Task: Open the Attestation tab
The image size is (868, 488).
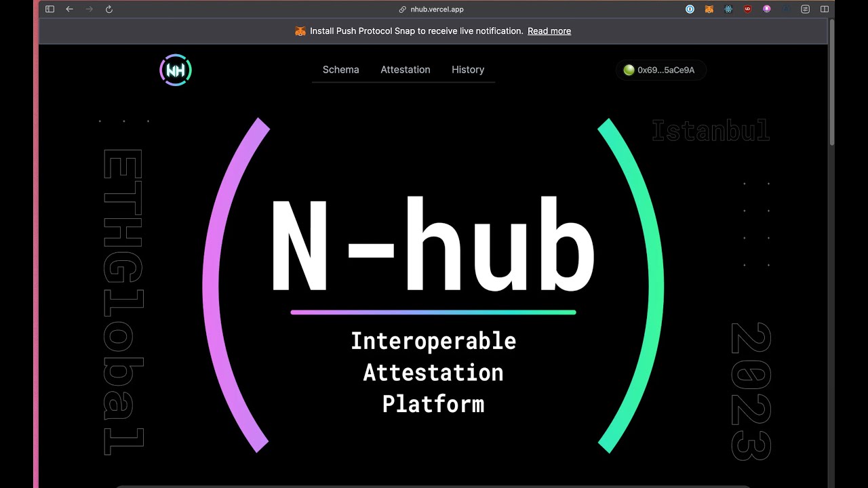Action: tap(406, 70)
